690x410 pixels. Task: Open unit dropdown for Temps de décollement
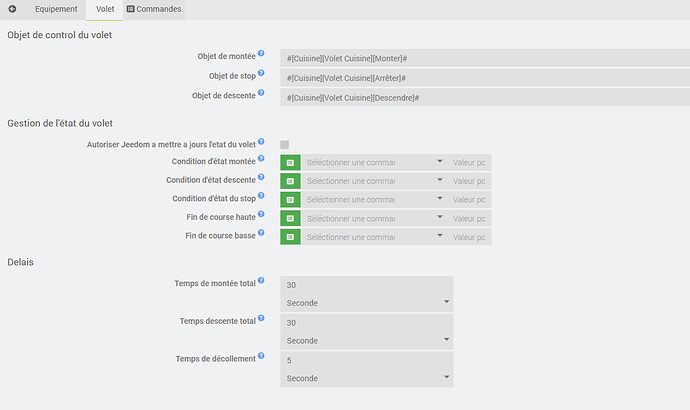tap(367, 378)
